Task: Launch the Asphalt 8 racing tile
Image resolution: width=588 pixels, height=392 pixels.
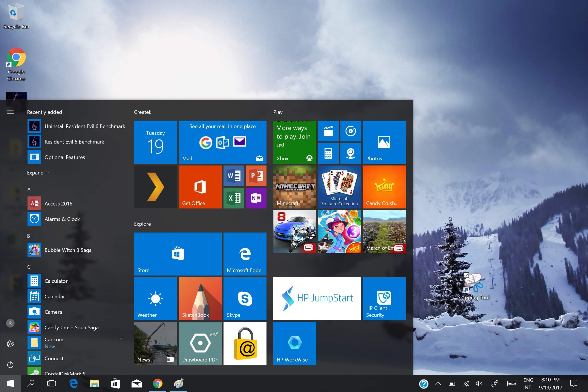Action: [294, 231]
